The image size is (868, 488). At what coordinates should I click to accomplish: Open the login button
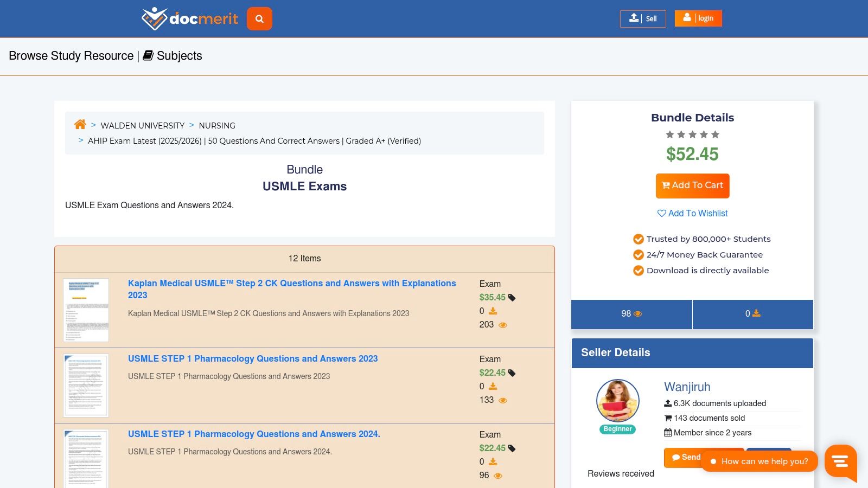pyautogui.click(x=698, y=18)
